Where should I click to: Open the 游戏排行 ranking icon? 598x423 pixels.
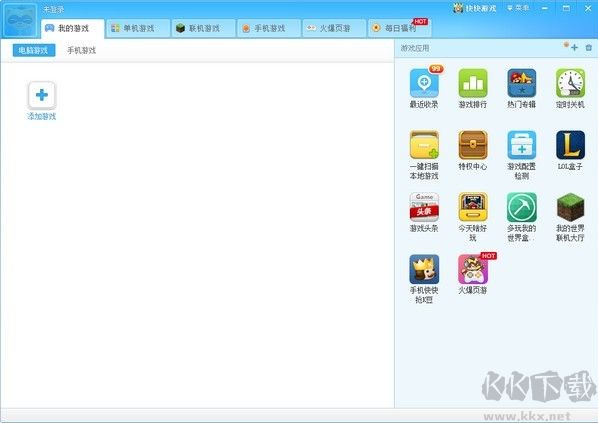(473, 84)
